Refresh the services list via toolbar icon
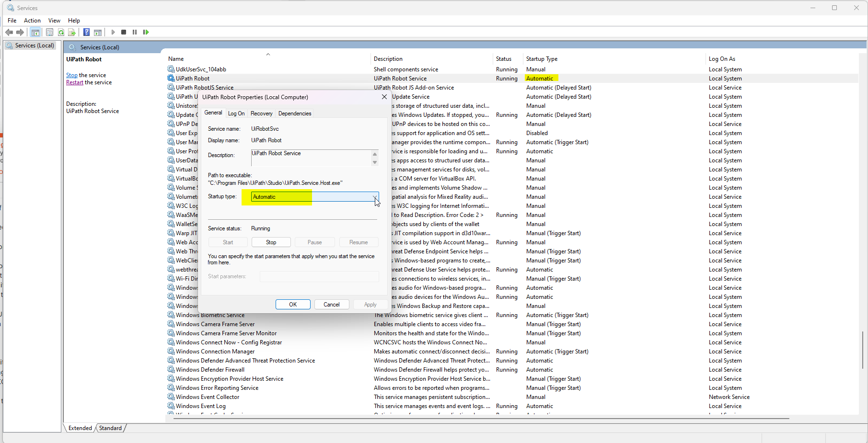868x443 pixels. (x=61, y=32)
